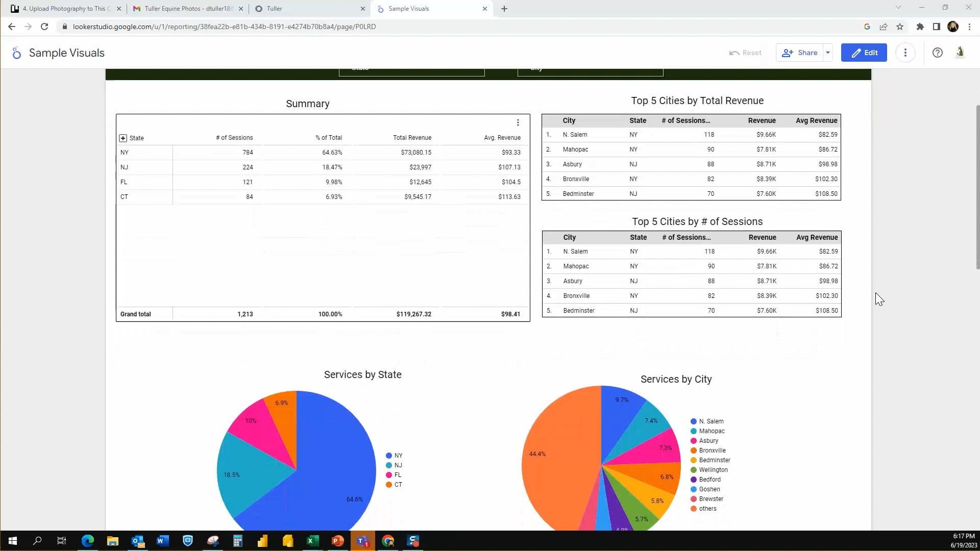Sort by the Total Revenue column header

coord(412,138)
